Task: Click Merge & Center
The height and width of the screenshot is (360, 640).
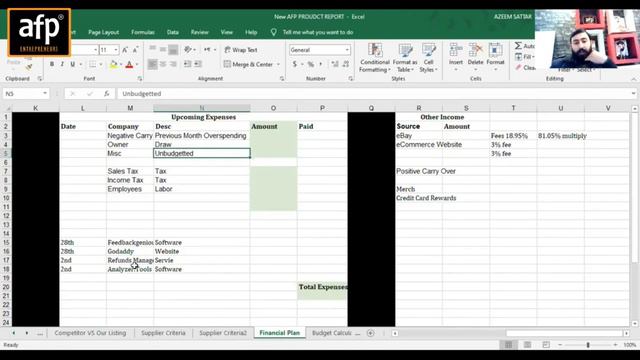Action: click(x=248, y=64)
